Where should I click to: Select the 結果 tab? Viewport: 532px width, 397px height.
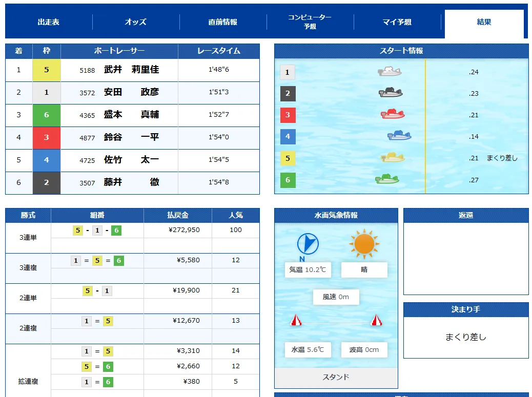pyautogui.click(x=484, y=22)
